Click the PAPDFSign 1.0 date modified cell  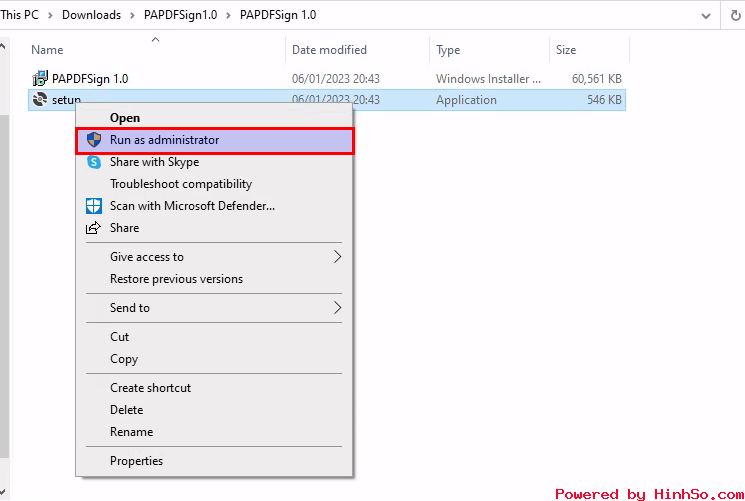[335, 78]
